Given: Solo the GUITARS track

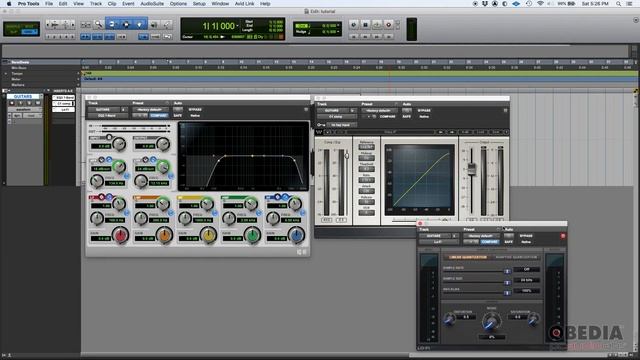Looking at the screenshot, I should (x=29, y=103).
